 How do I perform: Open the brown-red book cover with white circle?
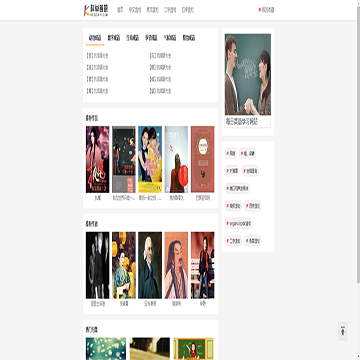[x=203, y=159]
